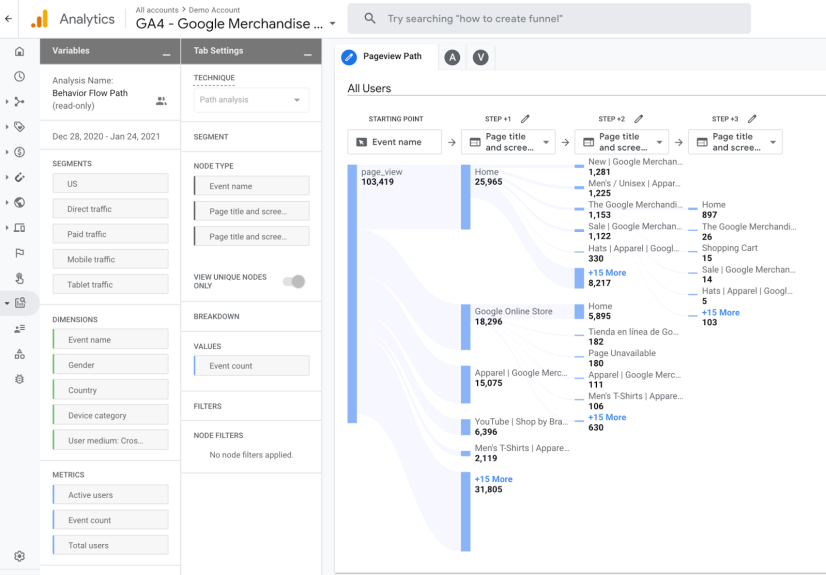The height and width of the screenshot is (575, 826).
Task: Select the Pageview Path tab
Action: (x=387, y=57)
